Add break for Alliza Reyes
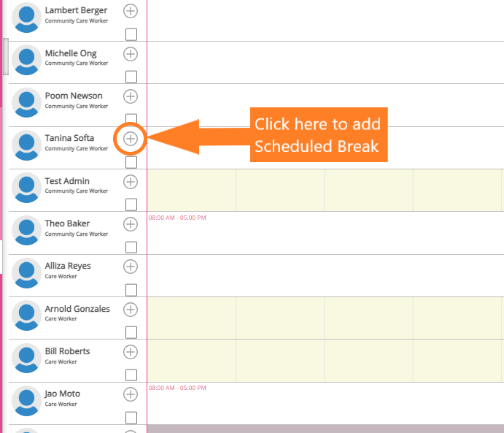Screen dimensions: 504x433 click(x=131, y=266)
